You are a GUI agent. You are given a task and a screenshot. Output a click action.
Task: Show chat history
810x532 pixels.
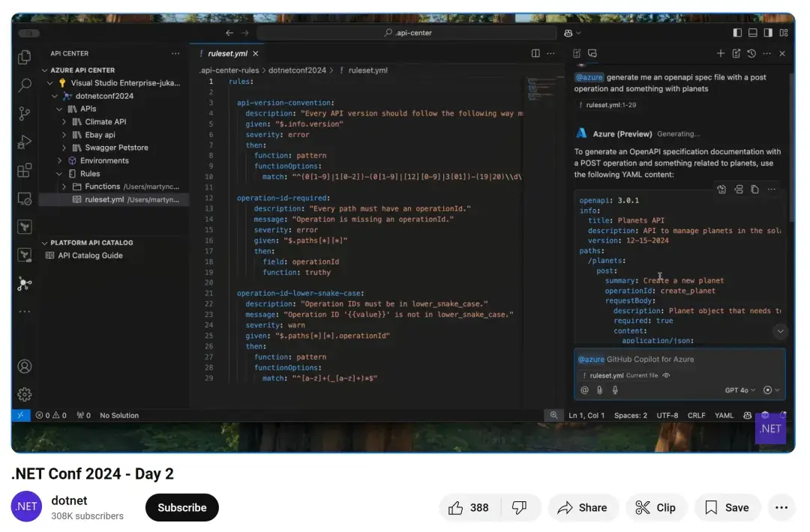click(x=751, y=53)
